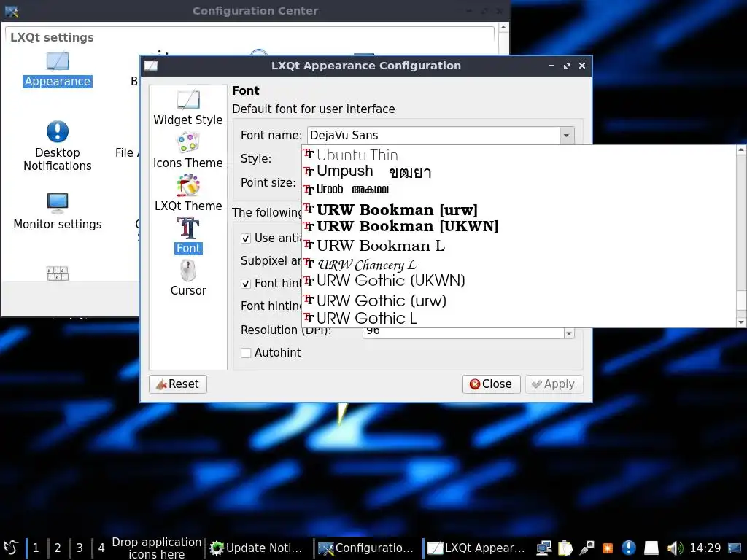Click the blue notification tray icon
The height and width of the screenshot is (560, 747).
[x=629, y=548]
